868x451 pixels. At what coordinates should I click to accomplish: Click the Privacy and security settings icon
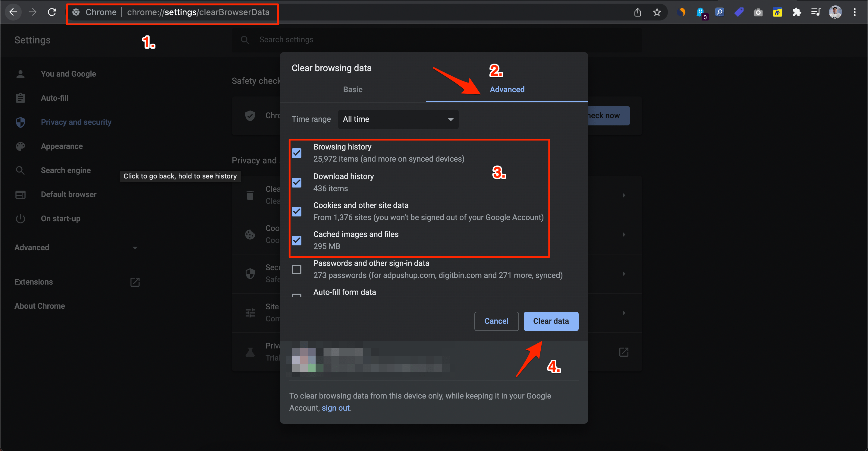coord(20,122)
